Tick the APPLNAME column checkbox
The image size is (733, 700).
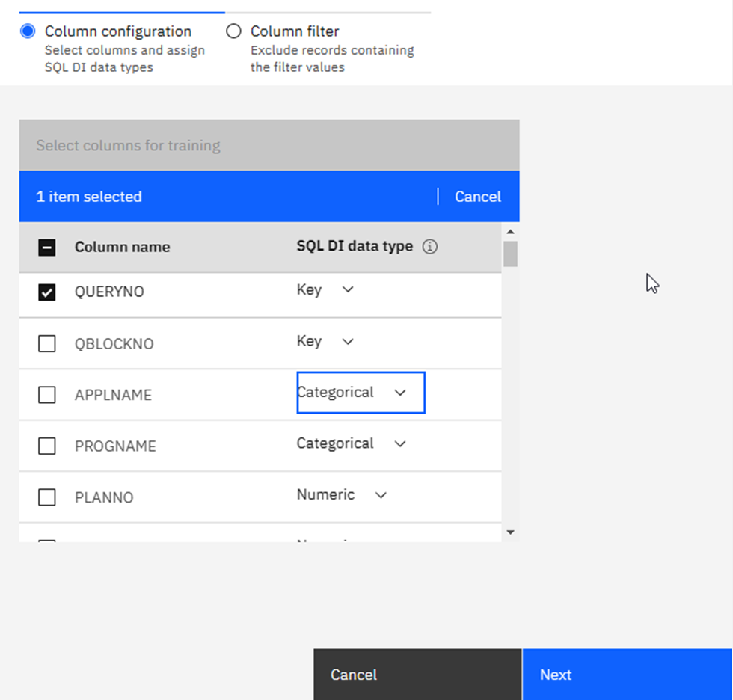pyautogui.click(x=47, y=395)
